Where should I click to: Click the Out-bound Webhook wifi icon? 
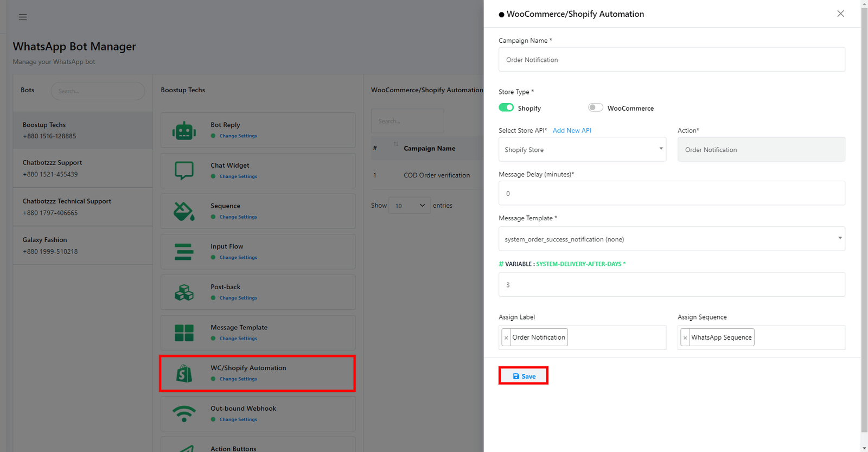(x=184, y=414)
